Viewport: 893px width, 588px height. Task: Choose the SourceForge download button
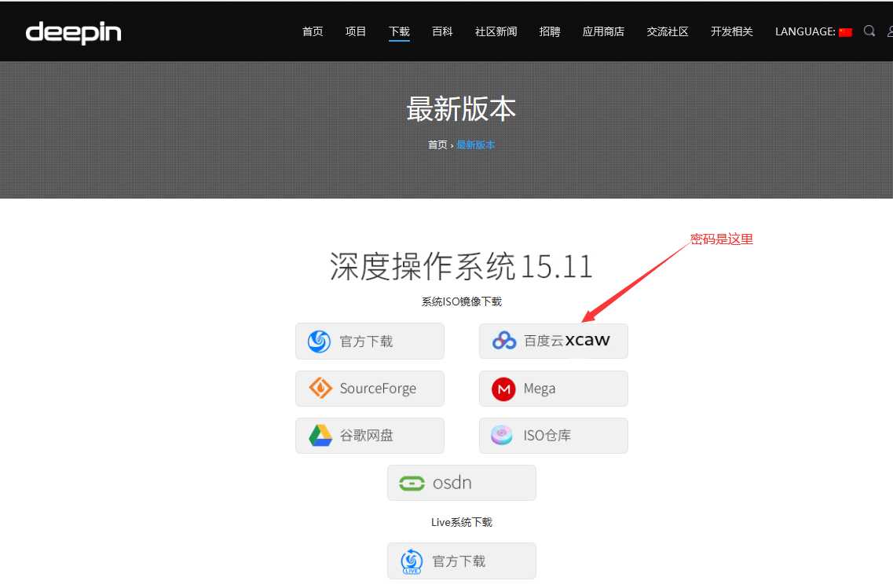tap(370, 388)
